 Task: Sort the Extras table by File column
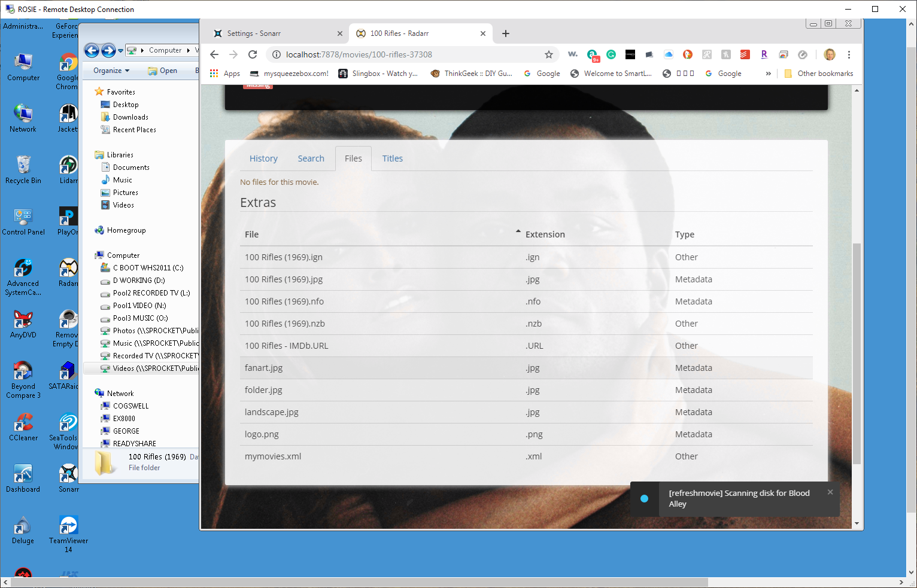252,234
